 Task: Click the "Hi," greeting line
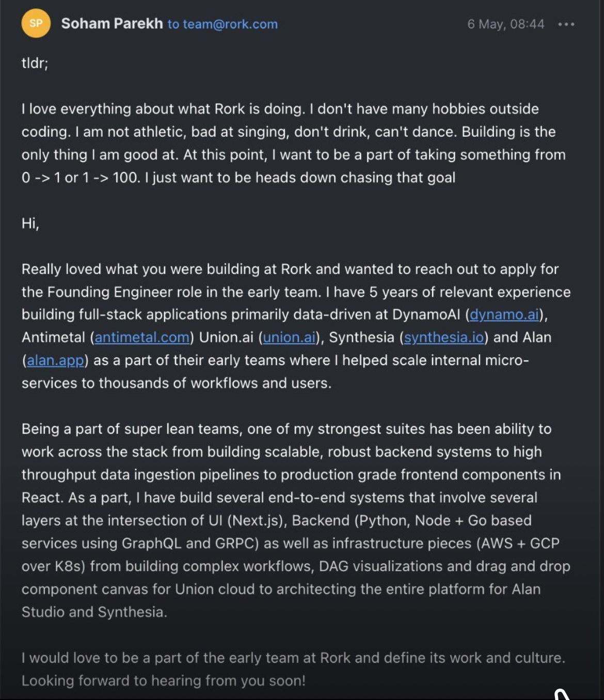pos(30,223)
